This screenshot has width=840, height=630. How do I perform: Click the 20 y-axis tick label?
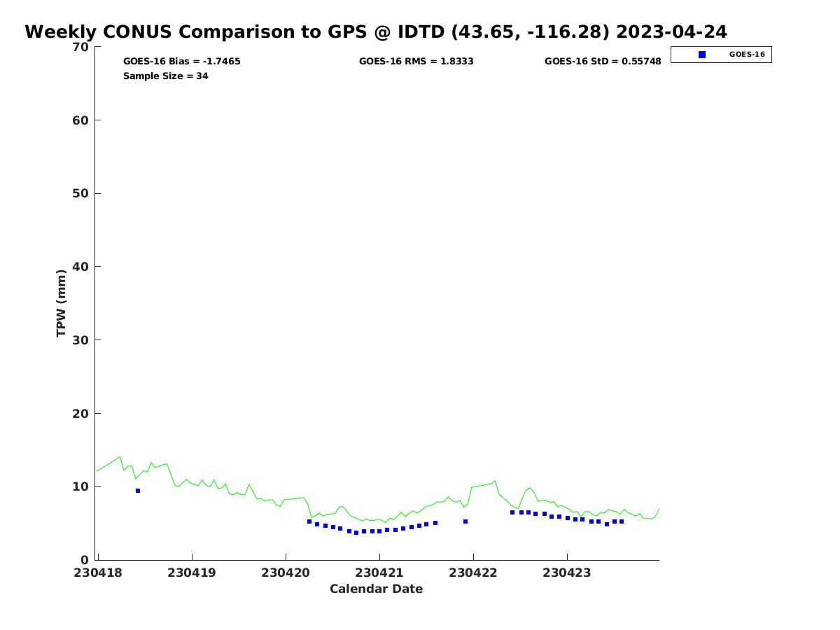point(81,414)
